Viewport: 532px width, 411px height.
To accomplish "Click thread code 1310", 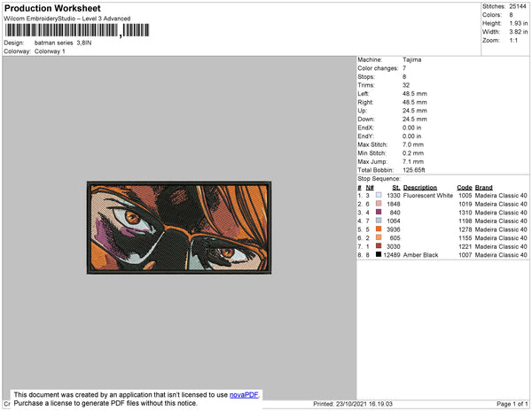I will [465, 213].
